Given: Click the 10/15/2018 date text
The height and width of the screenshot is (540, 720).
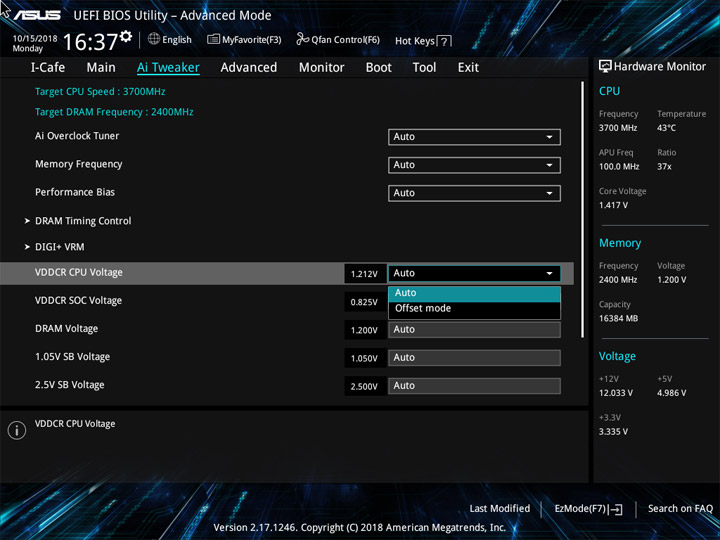Looking at the screenshot, I should (x=35, y=39).
